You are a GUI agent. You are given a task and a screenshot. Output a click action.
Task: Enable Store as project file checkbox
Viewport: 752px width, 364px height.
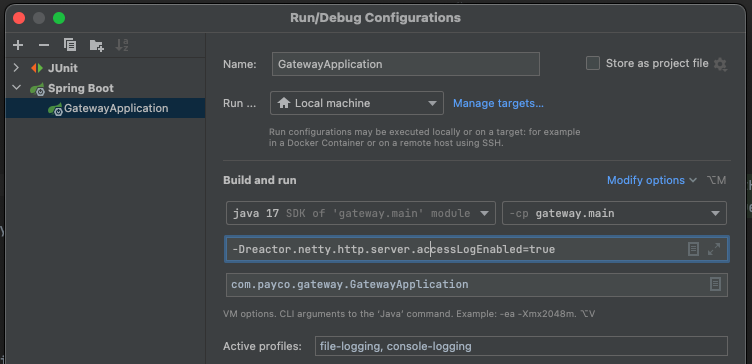pyautogui.click(x=593, y=63)
